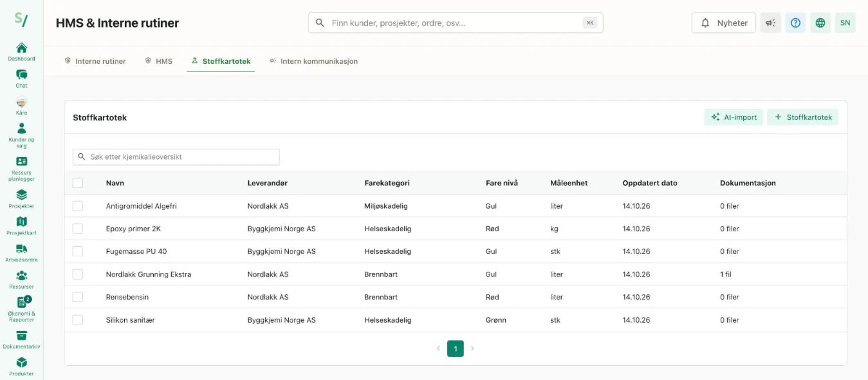Check the Rensebensin row checkbox
Viewport: 868px width, 380px height.
(78, 297)
